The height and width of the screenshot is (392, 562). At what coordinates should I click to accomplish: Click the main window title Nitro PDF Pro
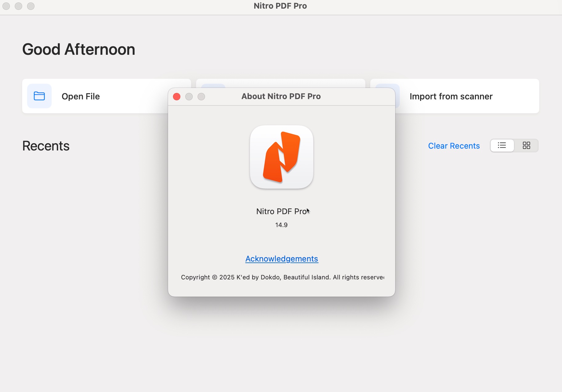pyautogui.click(x=280, y=6)
